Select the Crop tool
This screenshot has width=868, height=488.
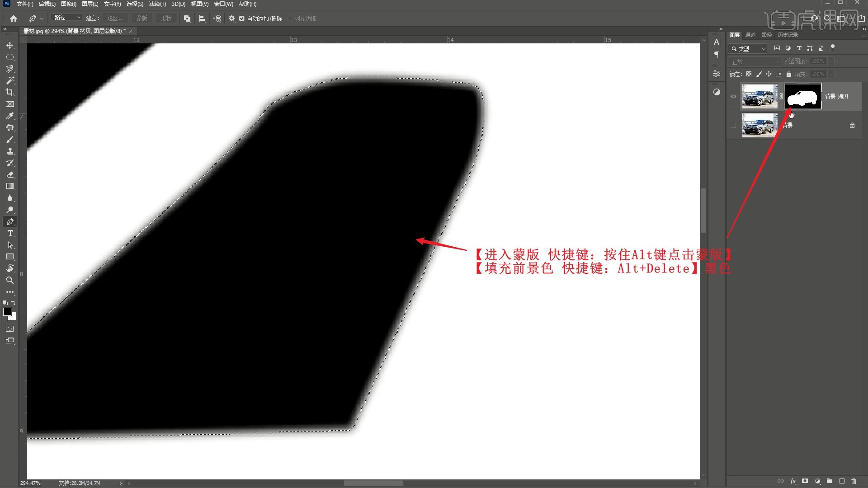point(10,92)
